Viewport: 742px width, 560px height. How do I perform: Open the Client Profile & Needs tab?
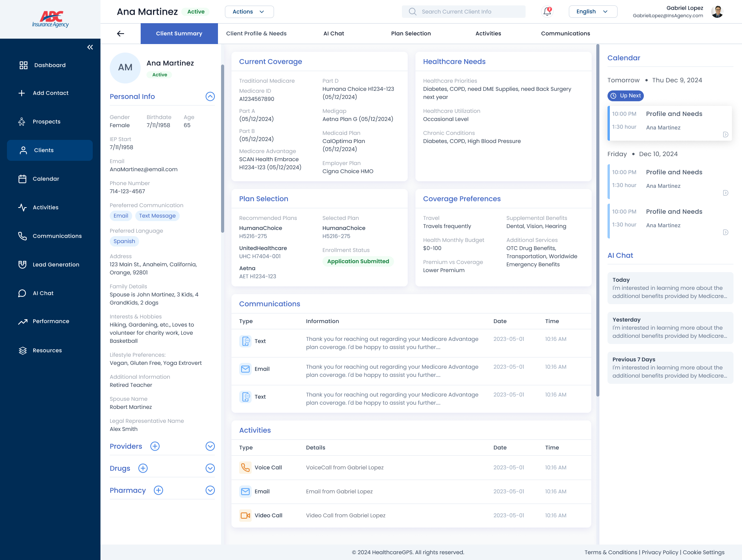click(x=256, y=34)
